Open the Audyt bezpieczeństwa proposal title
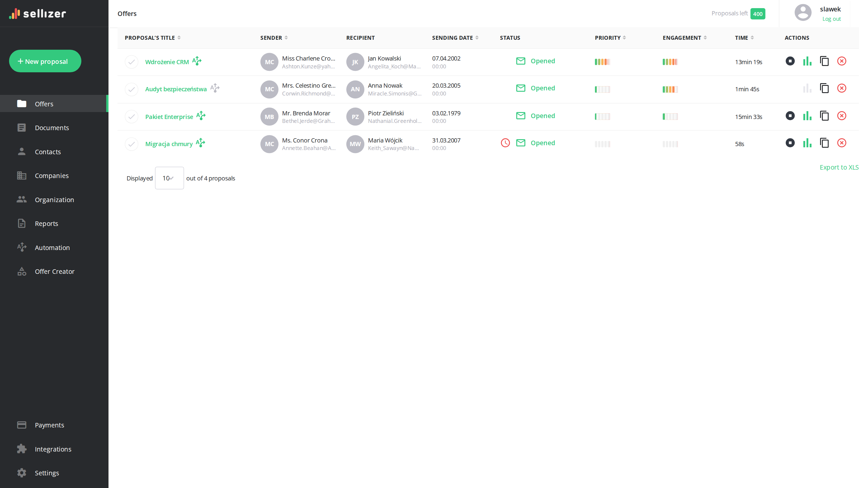This screenshot has height=488, width=868. [x=176, y=89]
